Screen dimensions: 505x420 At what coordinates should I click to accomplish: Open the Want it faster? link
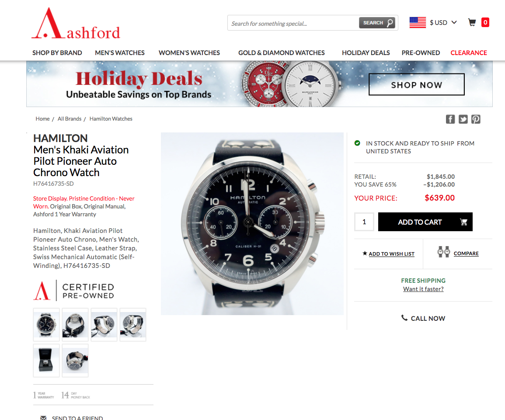(x=423, y=289)
